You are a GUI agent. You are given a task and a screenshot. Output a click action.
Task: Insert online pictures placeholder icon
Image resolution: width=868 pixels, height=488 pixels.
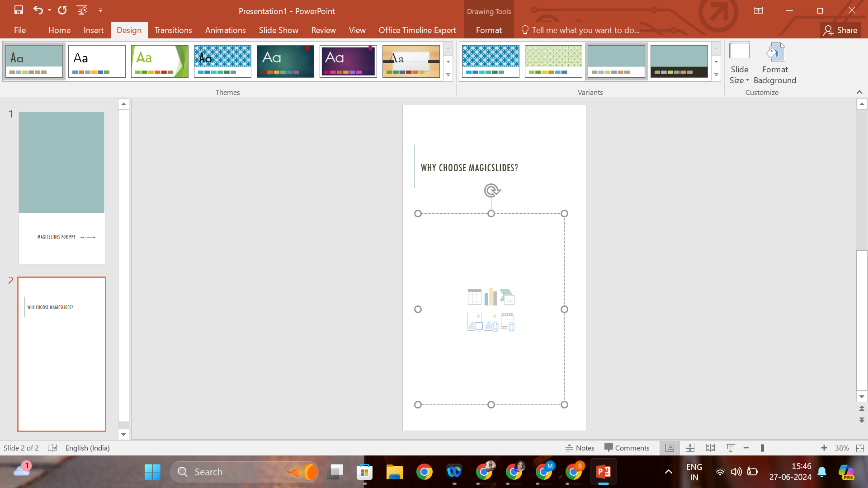click(x=491, y=322)
